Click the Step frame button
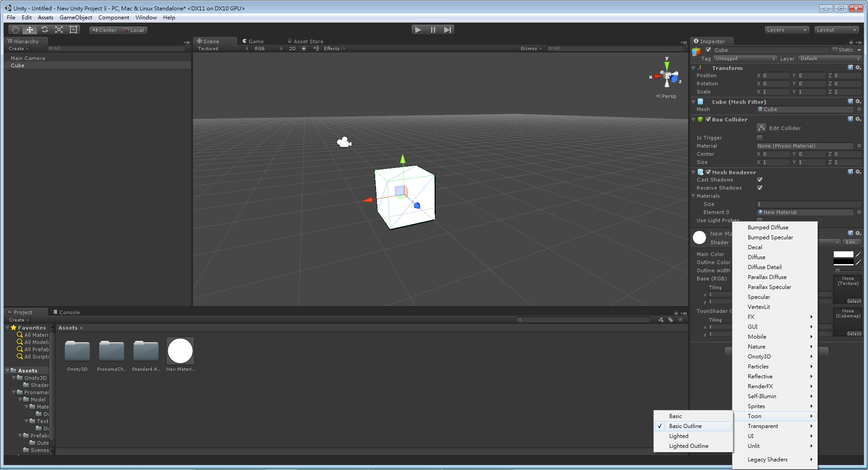Screen dimensions: 868x470 coord(447,30)
